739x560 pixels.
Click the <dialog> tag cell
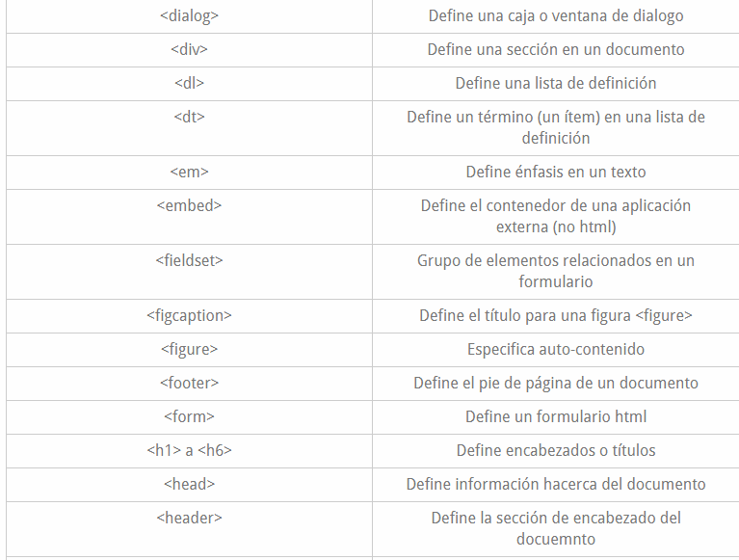coord(189,16)
